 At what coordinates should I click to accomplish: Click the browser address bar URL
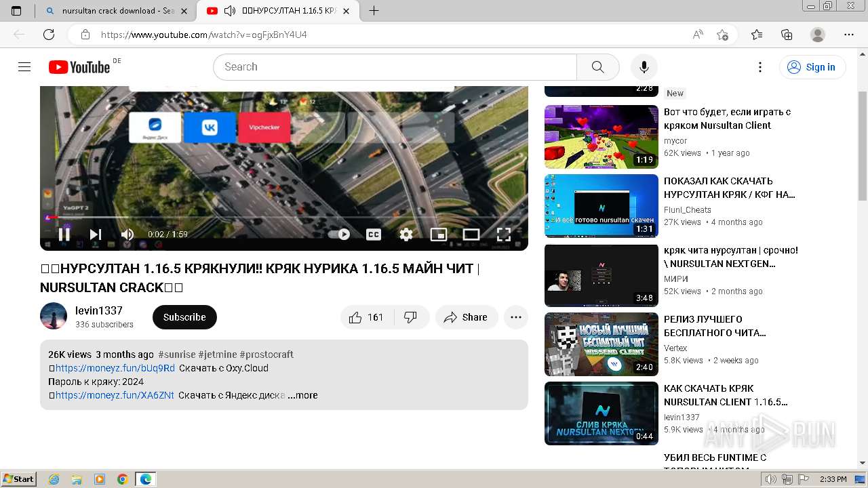pyautogui.click(x=204, y=35)
